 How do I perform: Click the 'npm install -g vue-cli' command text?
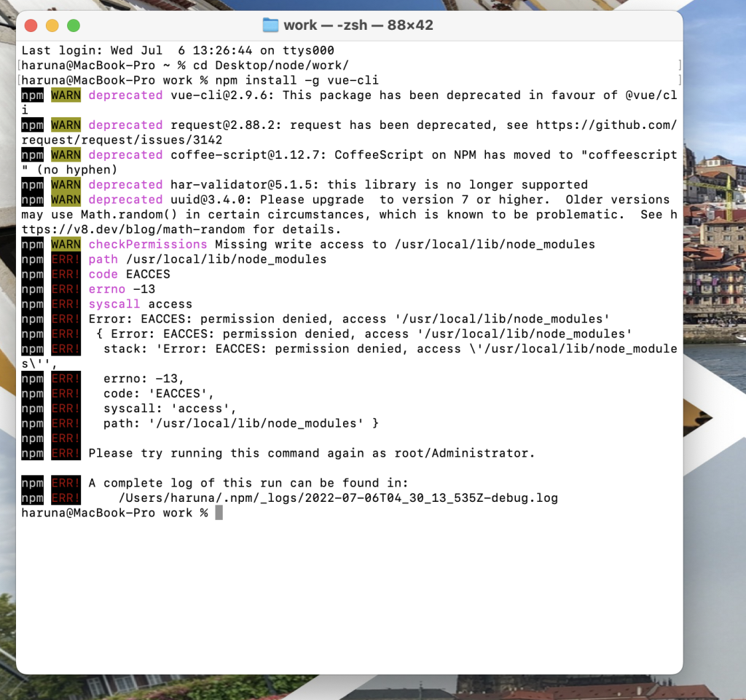pos(297,80)
